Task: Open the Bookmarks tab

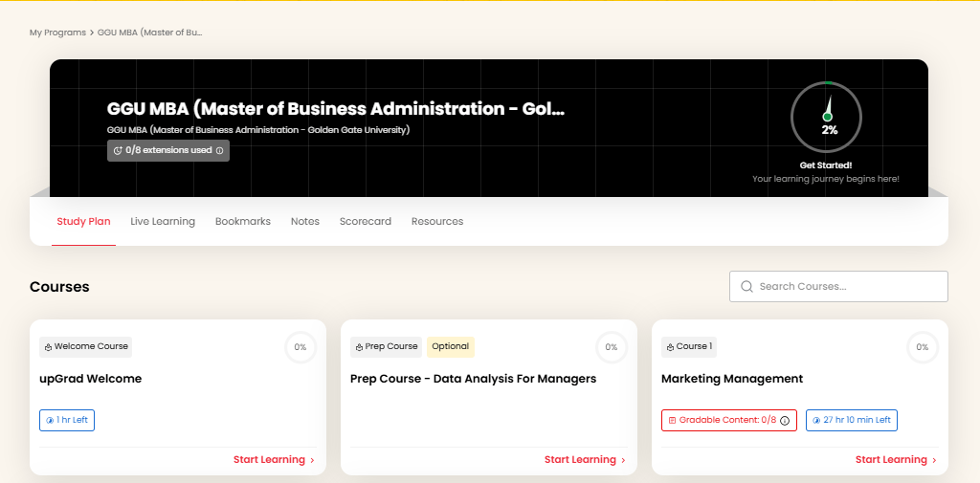Action: coord(242,221)
